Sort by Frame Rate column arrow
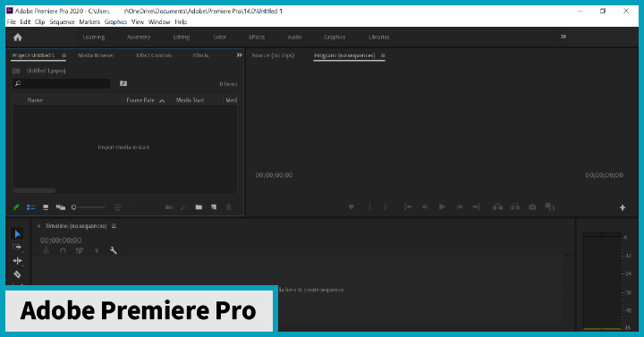The image size is (644, 337). 162,101
